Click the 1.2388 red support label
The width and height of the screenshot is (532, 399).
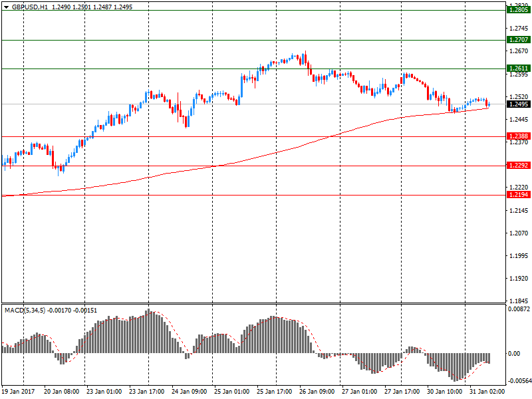[519, 136]
